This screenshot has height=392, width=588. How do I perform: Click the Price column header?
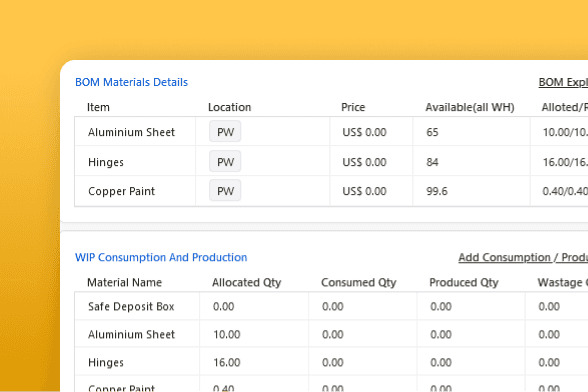(353, 107)
